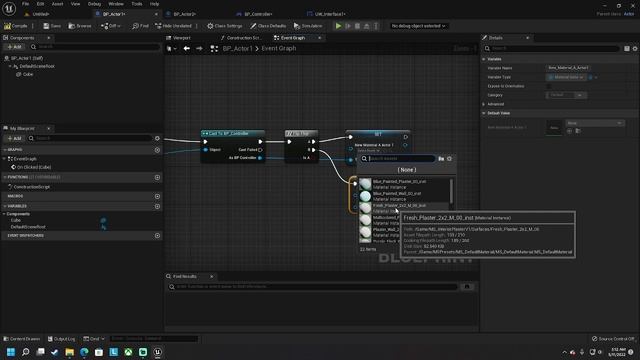
Task: Click asset picker scrollbar
Action: pyautogui.click(x=451, y=191)
